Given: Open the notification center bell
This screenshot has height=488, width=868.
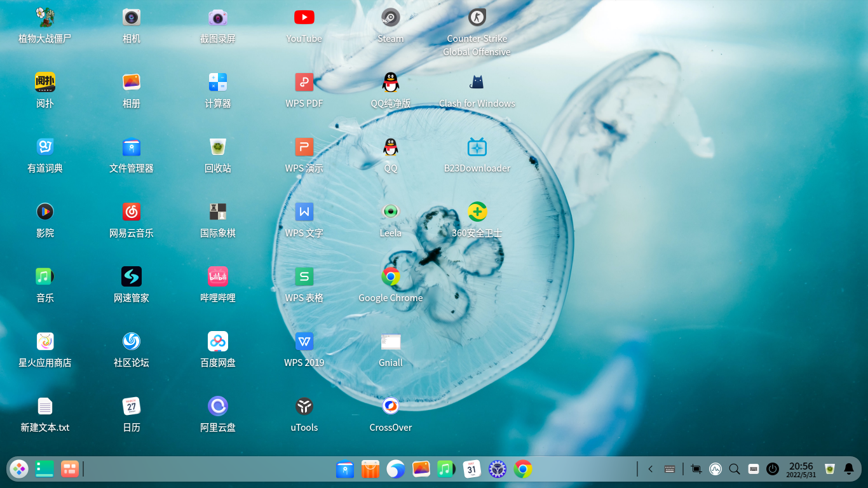Looking at the screenshot, I should pos(850,469).
